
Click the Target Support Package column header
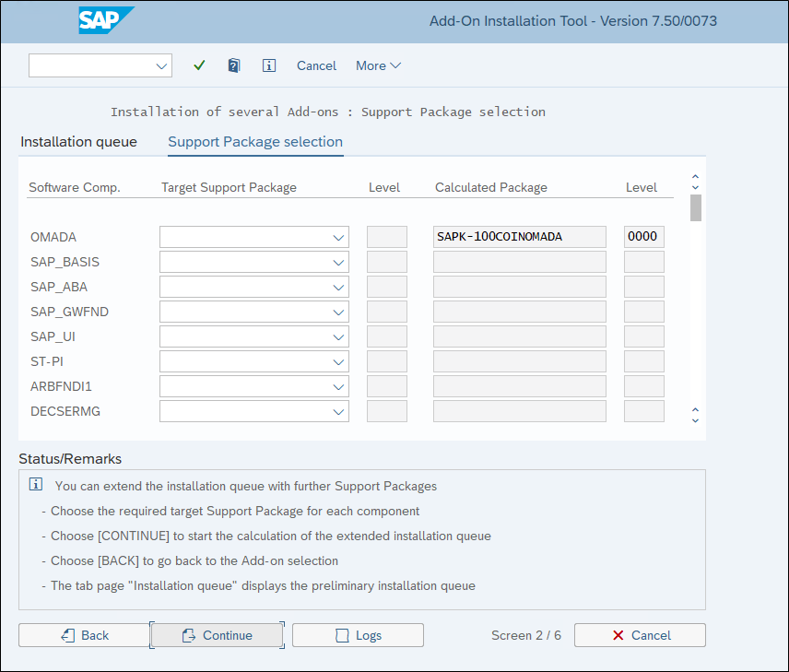[229, 188]
